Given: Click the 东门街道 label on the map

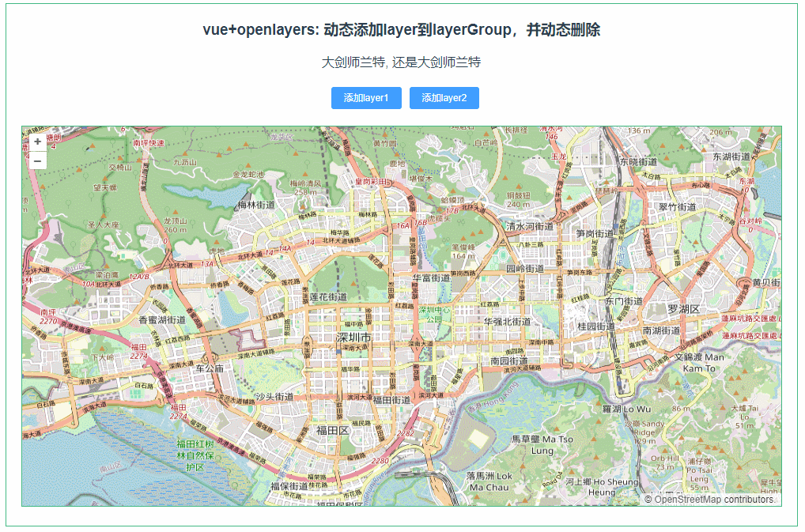Looking at the screenshot, I should coord(624,301).
